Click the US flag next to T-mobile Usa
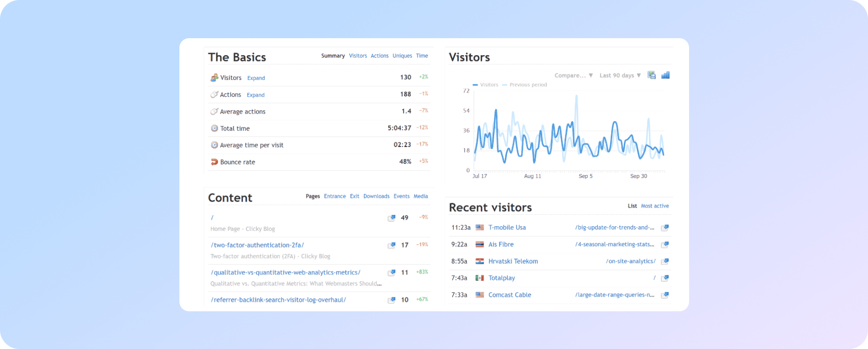This screenshot has width=868, height=349. 480,227
